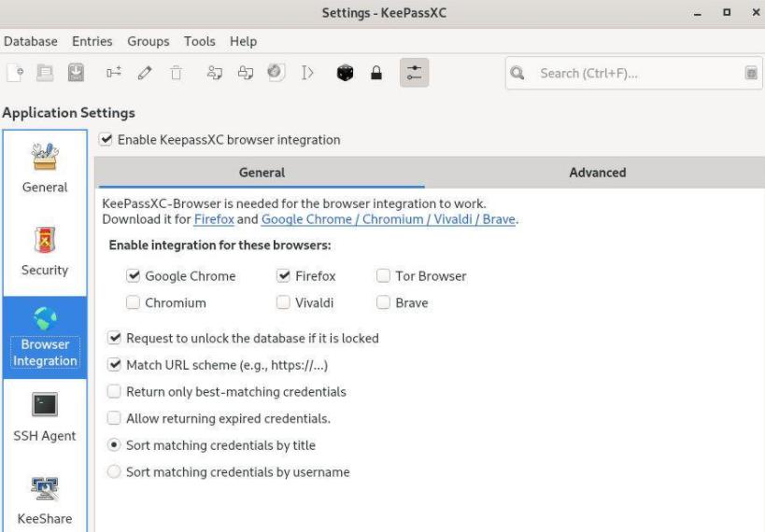Enable integration for Tor Browser
This screenshot has height=532, width=765.
(384, 276)
